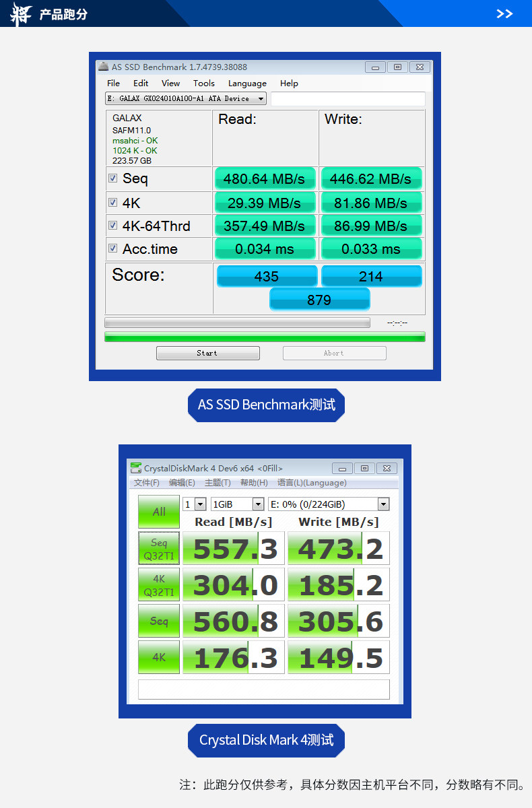The width and height of the screenshot is (532, 808).
Task: Click the 176.3 4K read result
Action: point(234,657)
